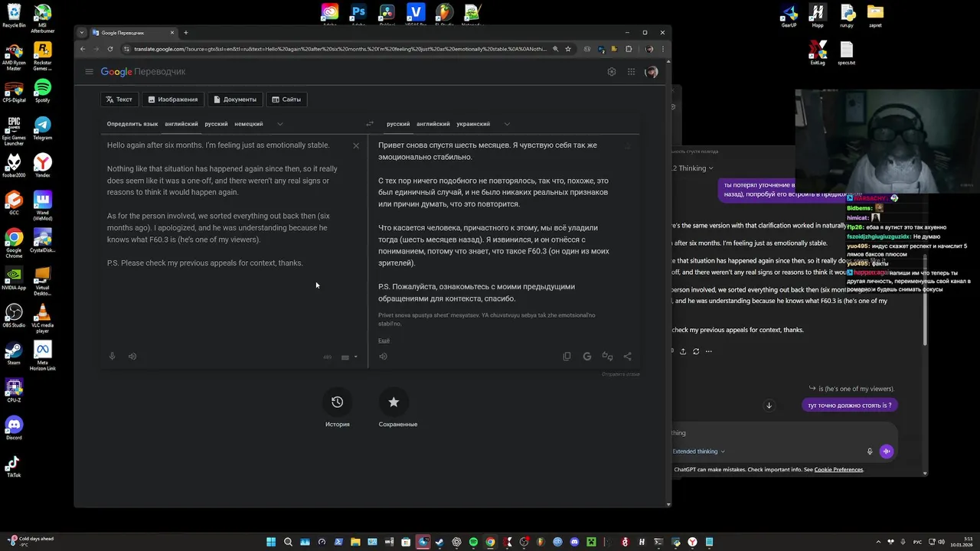Reload the Translate page
Screen dimensions: 980x551
click(x=110, y=49)
